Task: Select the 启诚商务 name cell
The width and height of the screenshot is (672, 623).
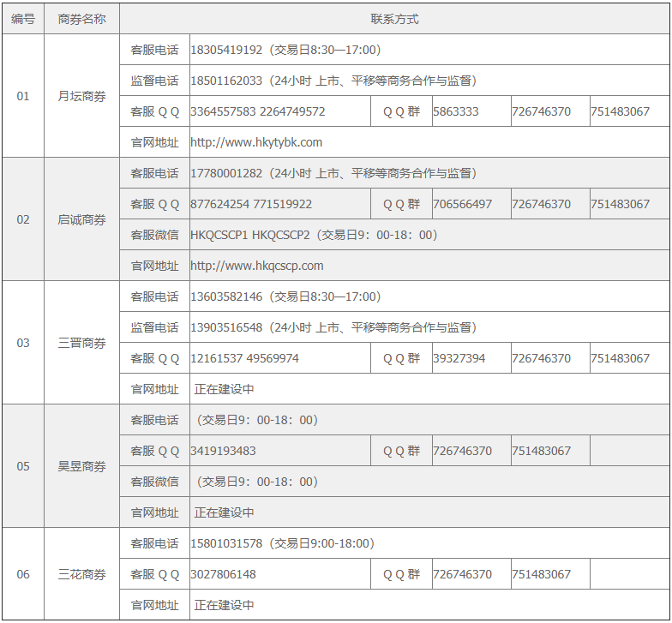Action: (x=82, y=219)
